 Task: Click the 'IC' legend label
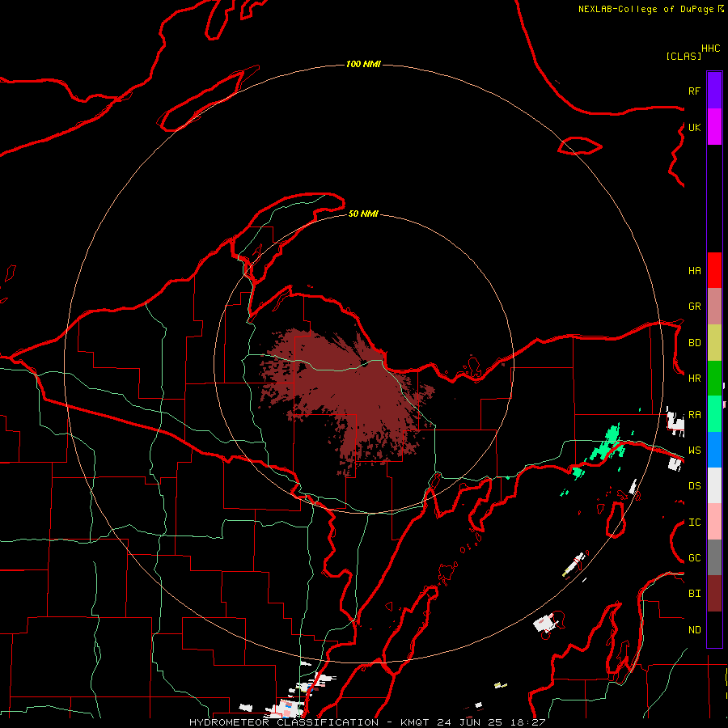click(x=694, y=523)
